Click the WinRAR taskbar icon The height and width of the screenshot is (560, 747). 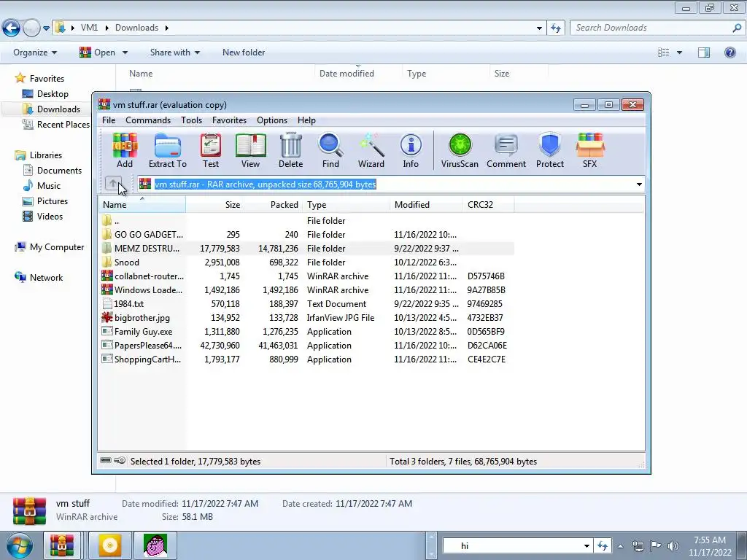62,545
